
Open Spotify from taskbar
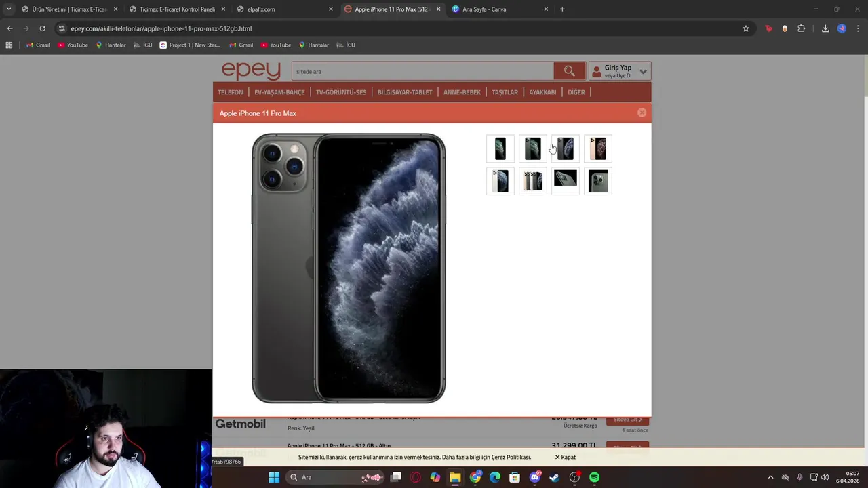click(x=594, y=477)
